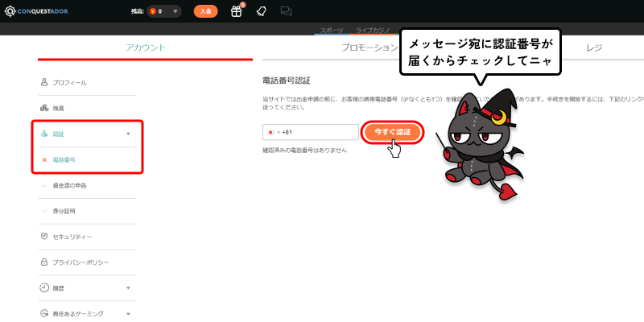This screenshot has width=644, height=322.
Task: Click the 電話番号認証 heading
Action: pyautogui.click(x=287, y=81)
